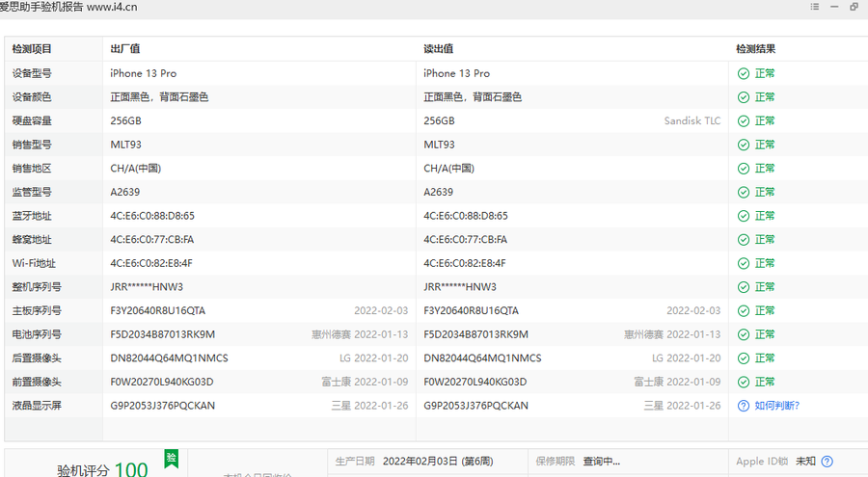Image resolution: width=868 pixels, height=477 pixels.
Task: Click the 生产日期 2022年02月03日 value
Action: point(437,462)
